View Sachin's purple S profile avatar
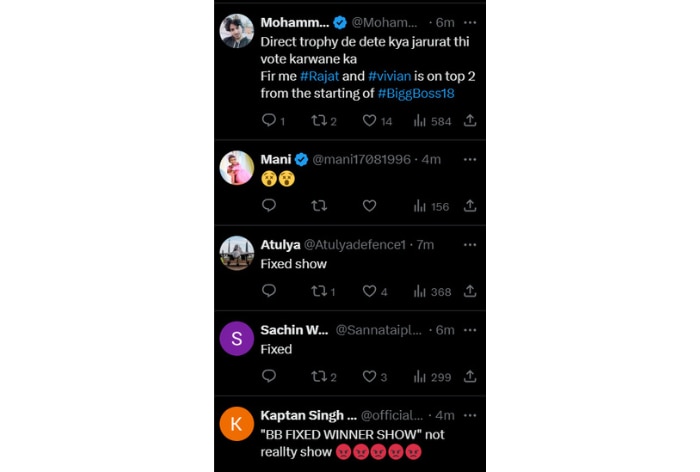700x472 pixels. coord(237,338)
